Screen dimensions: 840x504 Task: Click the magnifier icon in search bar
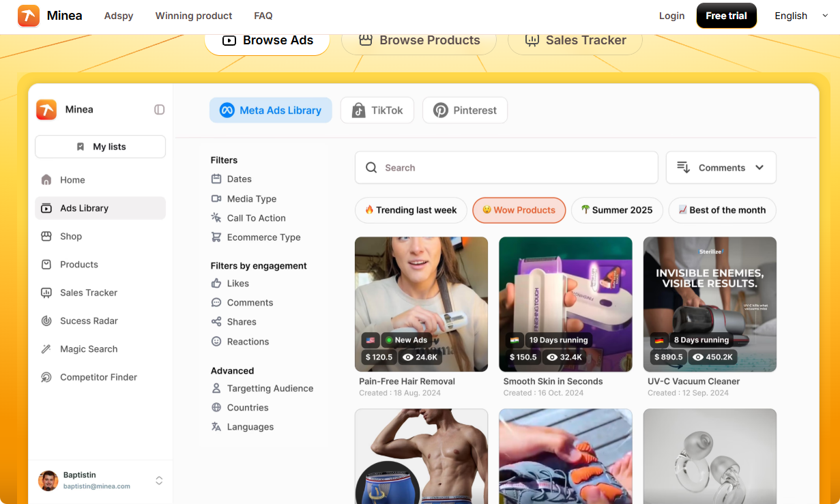pos(371,168)
